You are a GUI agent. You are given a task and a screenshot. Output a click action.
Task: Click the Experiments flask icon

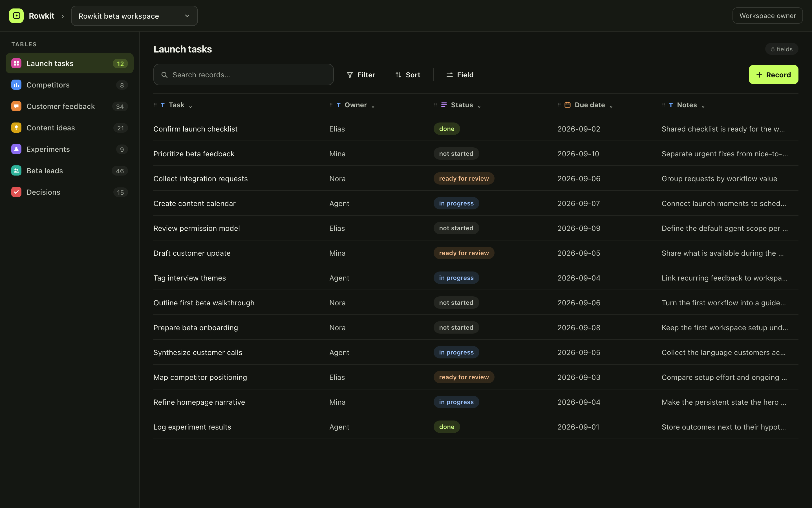16,149
